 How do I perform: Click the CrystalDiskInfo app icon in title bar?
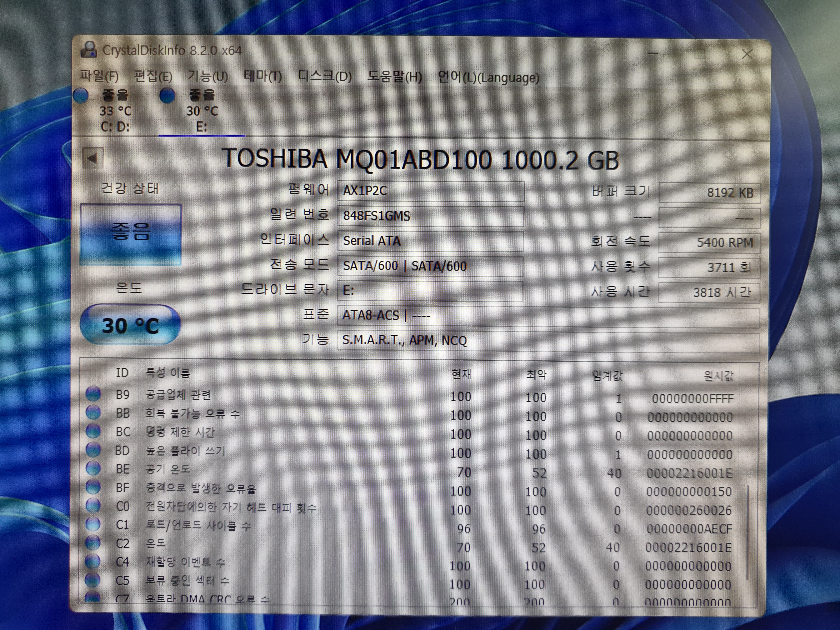point(89,50)
